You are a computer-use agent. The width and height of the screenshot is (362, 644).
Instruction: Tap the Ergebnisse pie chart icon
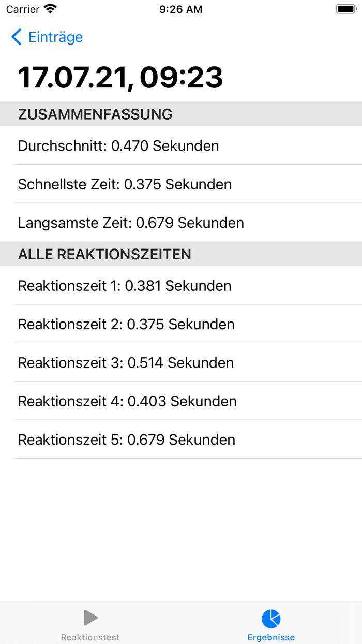click(x=271, y=618)
